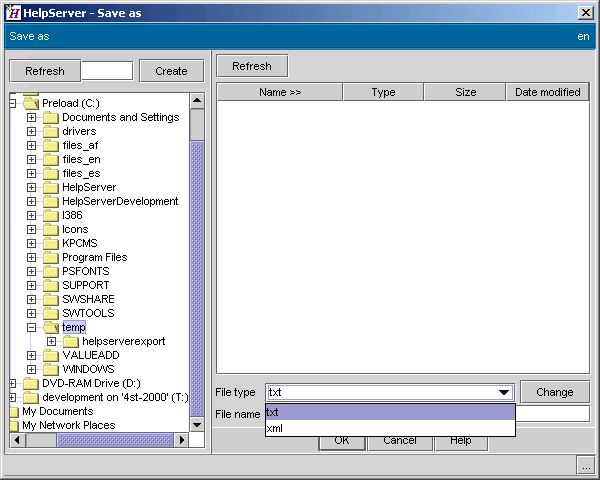
Task: Expand the Documents and Settings node
Action: click(31, 118)
